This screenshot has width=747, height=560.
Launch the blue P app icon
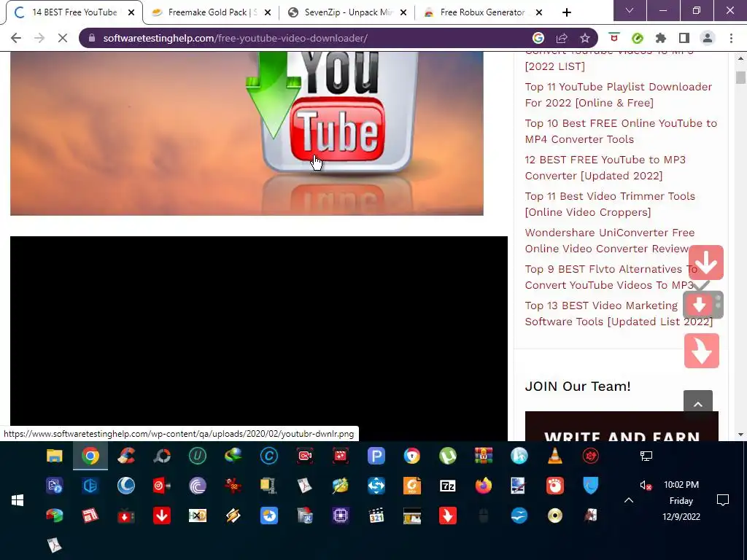376,456
